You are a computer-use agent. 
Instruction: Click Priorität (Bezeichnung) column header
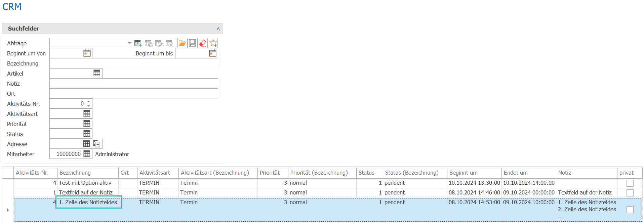coord(322,173)
